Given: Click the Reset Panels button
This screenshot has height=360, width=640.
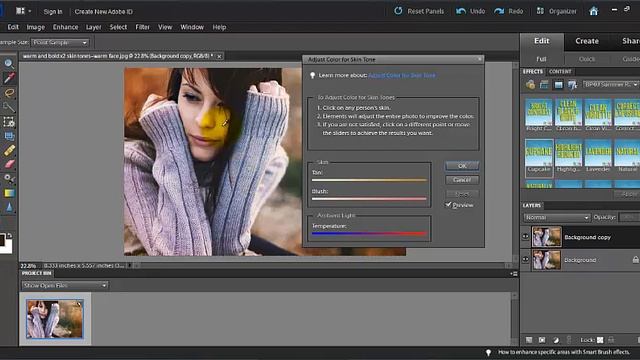Looking at the screenshot, I should (x=419, y=11).
